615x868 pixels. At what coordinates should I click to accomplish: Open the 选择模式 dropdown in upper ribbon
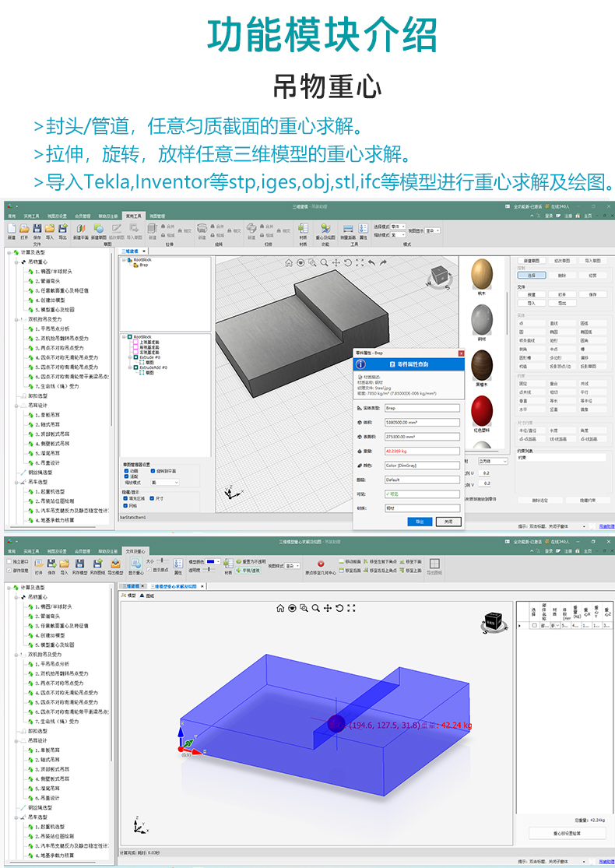pos(403,227)
